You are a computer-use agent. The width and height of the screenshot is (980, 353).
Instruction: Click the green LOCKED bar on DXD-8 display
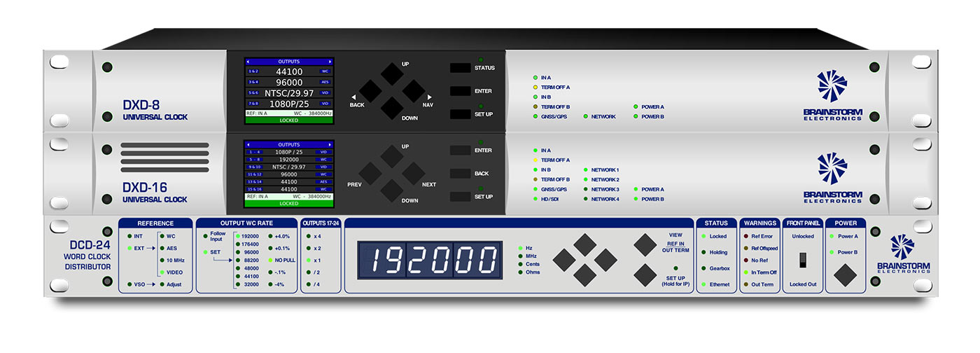pos(289,120)
